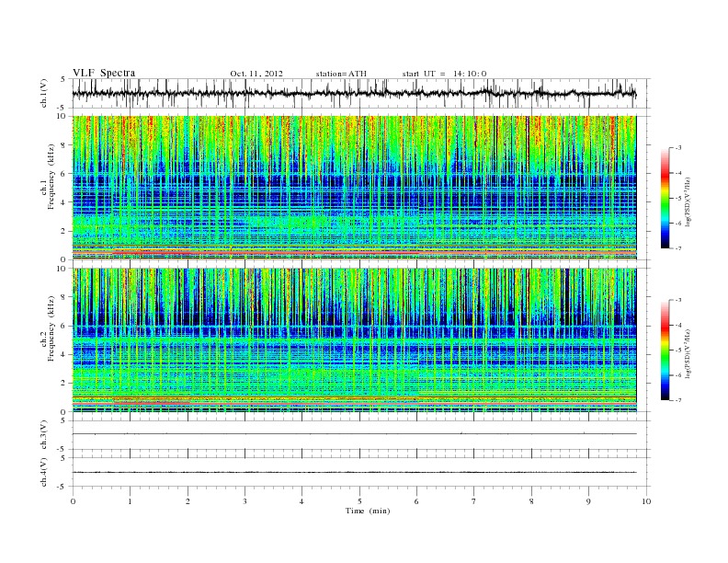Click the "VLF Spectra" plot title

tap(104, 73)
